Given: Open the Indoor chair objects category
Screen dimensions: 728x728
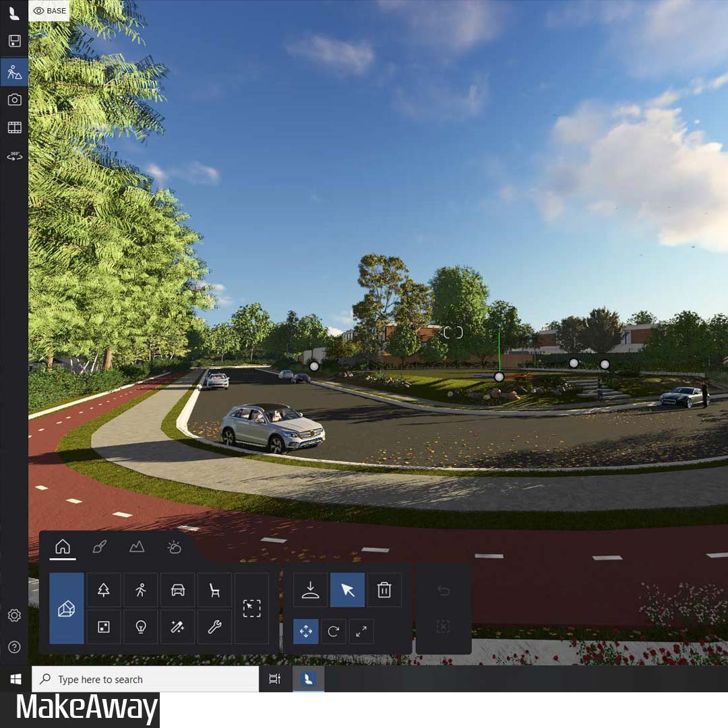Looking at the screenshot, I should click(214, 590).
